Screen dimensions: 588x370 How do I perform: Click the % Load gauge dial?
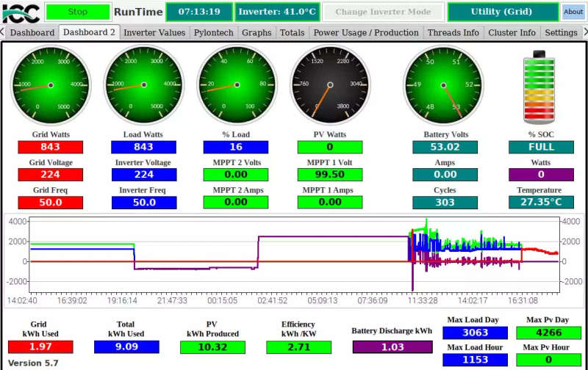[x=237, y=85]
